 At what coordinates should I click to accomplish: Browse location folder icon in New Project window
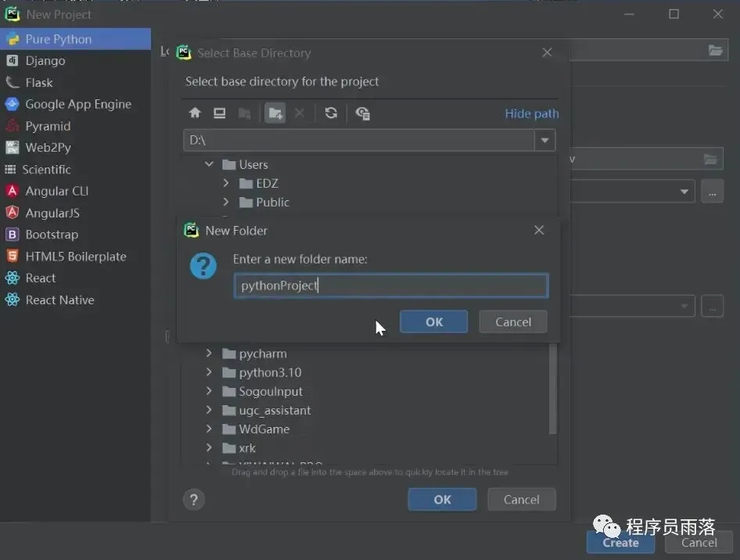coord(716,50)
